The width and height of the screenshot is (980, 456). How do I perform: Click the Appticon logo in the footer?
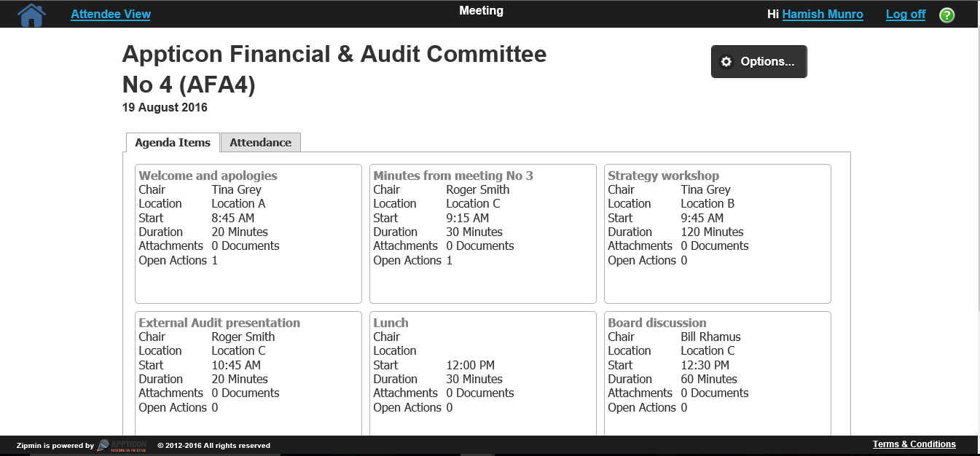122,445
